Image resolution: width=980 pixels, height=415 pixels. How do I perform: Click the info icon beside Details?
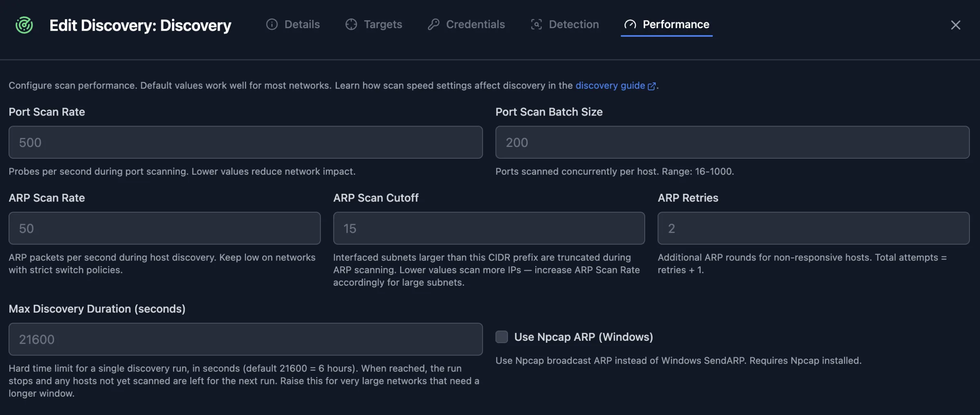(272, 24)
